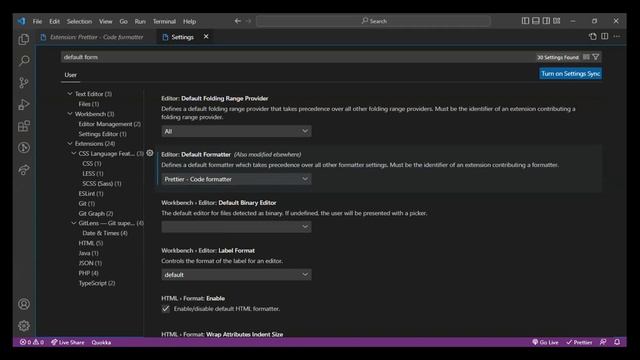
Task: Collapse Workbench tree section
Action: 70,114
